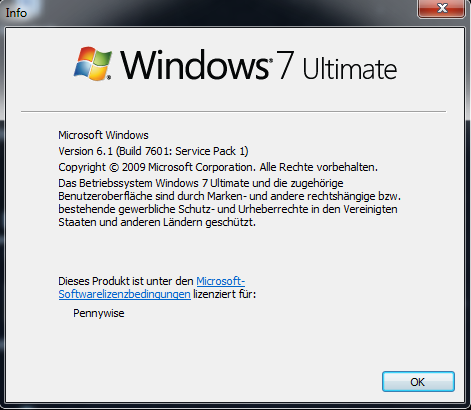
Task: Click the Copyright 2009 Microsoft Corporation line
Action: (x=218, y=167)
